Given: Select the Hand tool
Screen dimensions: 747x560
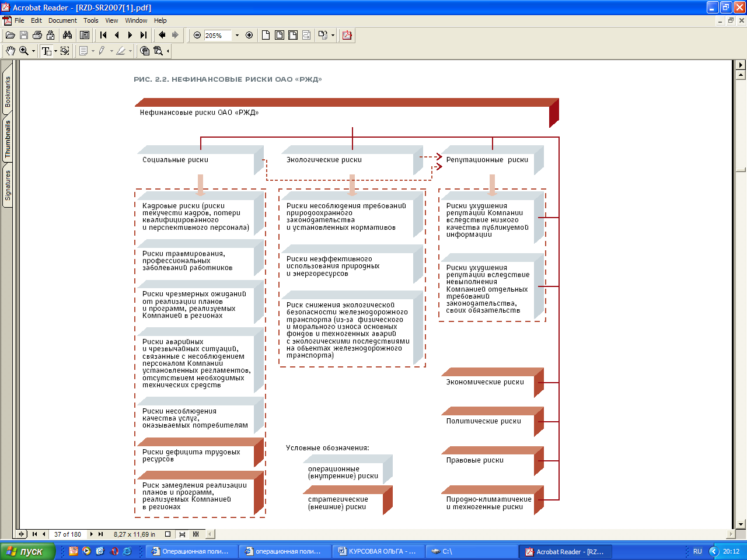Looking at the screenshot, I should click(10, 51).
